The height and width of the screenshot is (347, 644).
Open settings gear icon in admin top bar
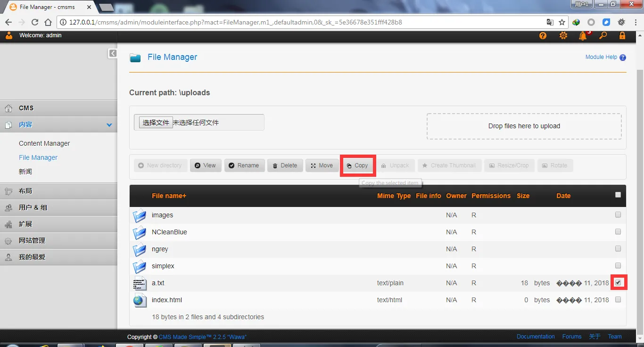point(563,36)
